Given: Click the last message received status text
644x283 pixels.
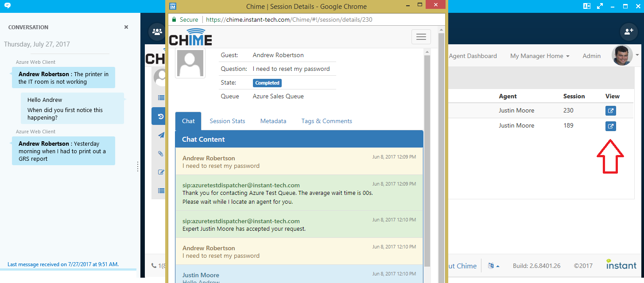Looking at the screenshot, I should point(63,264).
